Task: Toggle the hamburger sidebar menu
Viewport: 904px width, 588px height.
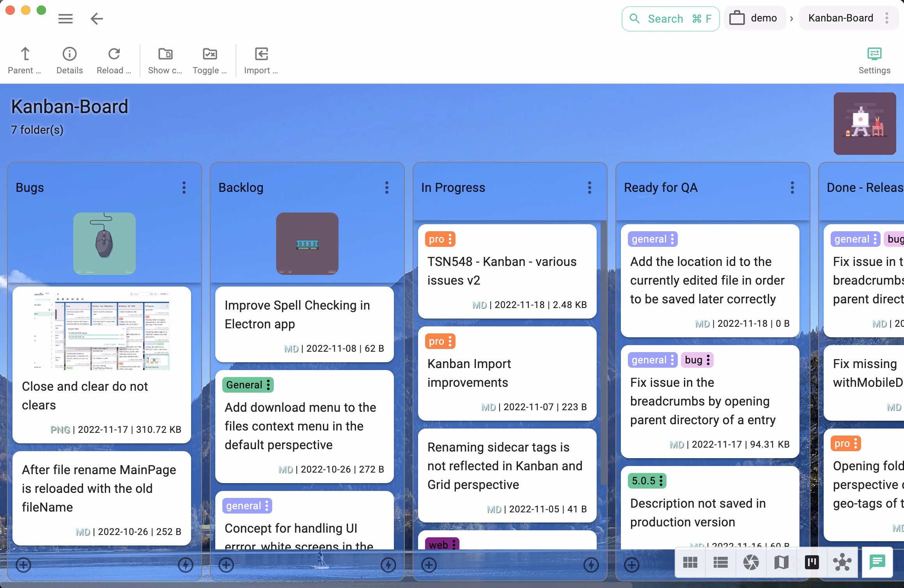Action: coord(65,18)
